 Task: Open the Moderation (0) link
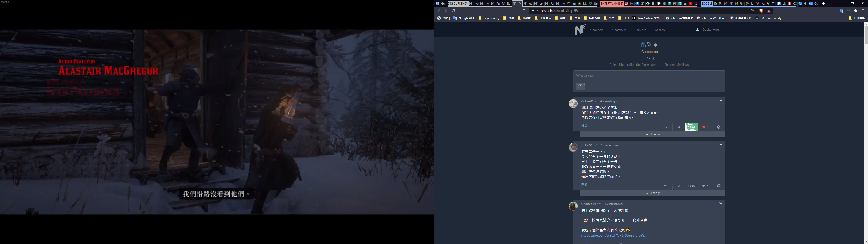630,65
